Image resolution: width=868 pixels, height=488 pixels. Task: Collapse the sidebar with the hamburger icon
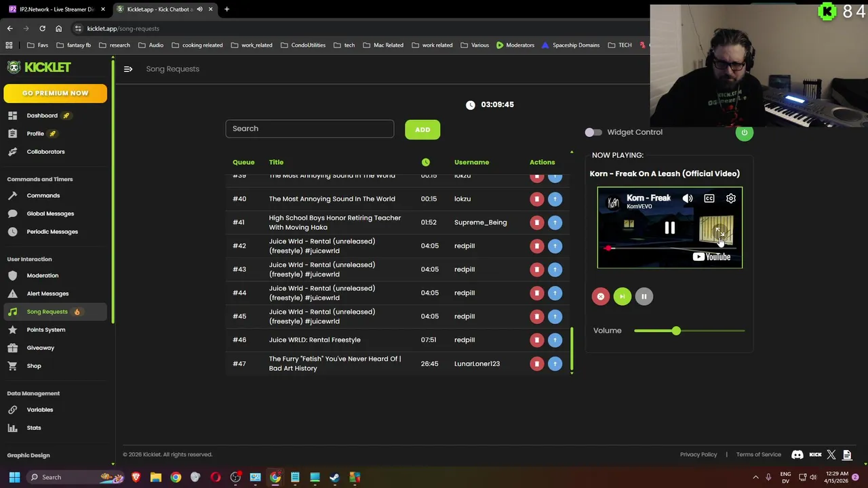pos(128,68)
